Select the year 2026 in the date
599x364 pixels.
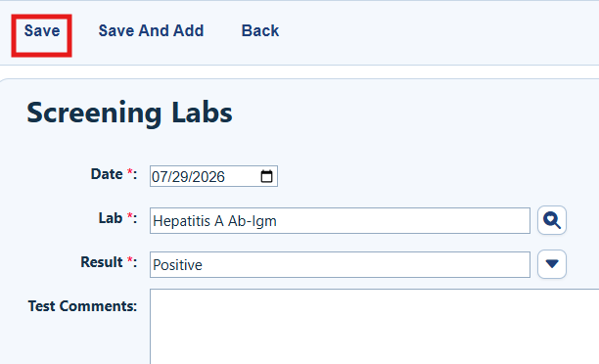tap(208, 177)
